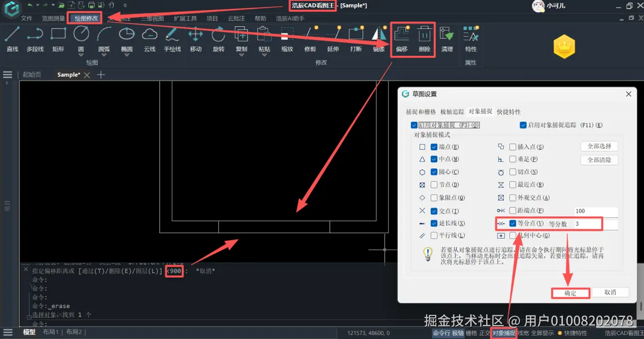Open the 浩辰AI助手 ribbon tab
The width and height of the screenshot is (644, 339).
(290, 18)
